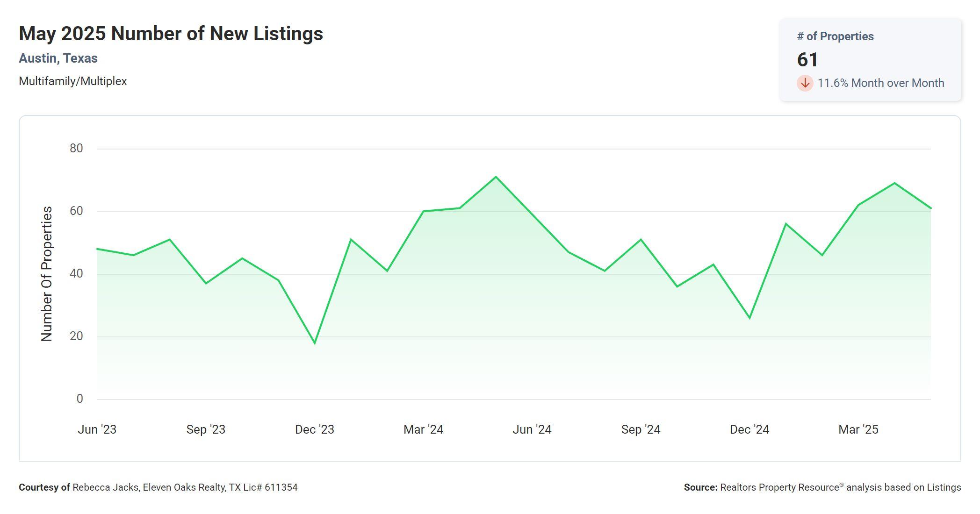Viewport: 980px width, 514px height.
Task: Click the '60' y-axis label
Action: [76, 211]
